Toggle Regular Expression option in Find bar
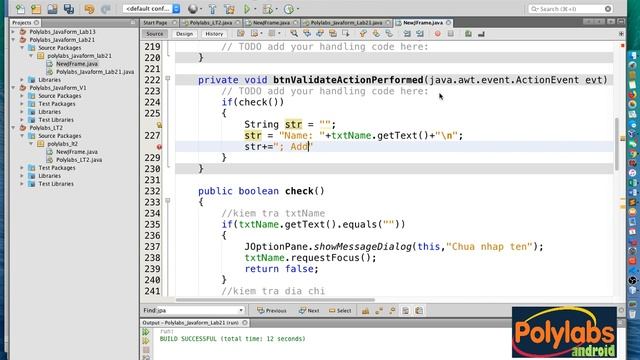The height and width of the screenshot is (360, 640). [x=392, y=311]
